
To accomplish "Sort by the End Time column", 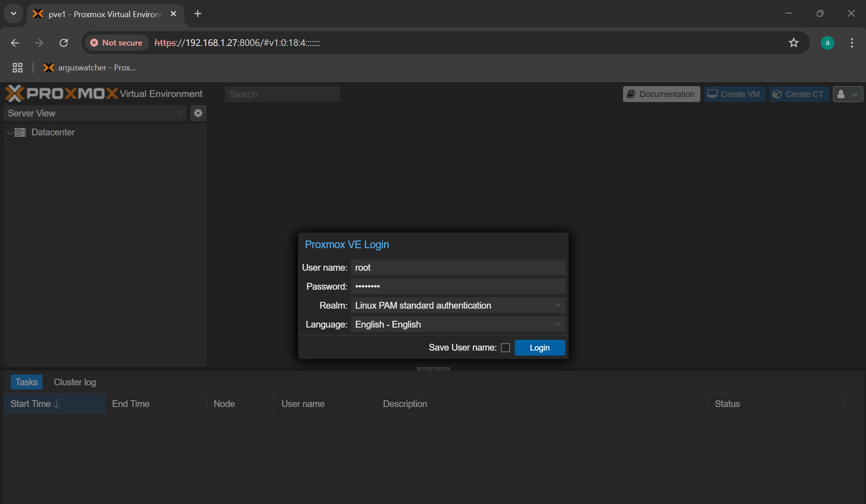I will pyautogui.click(x=156, y=404).
